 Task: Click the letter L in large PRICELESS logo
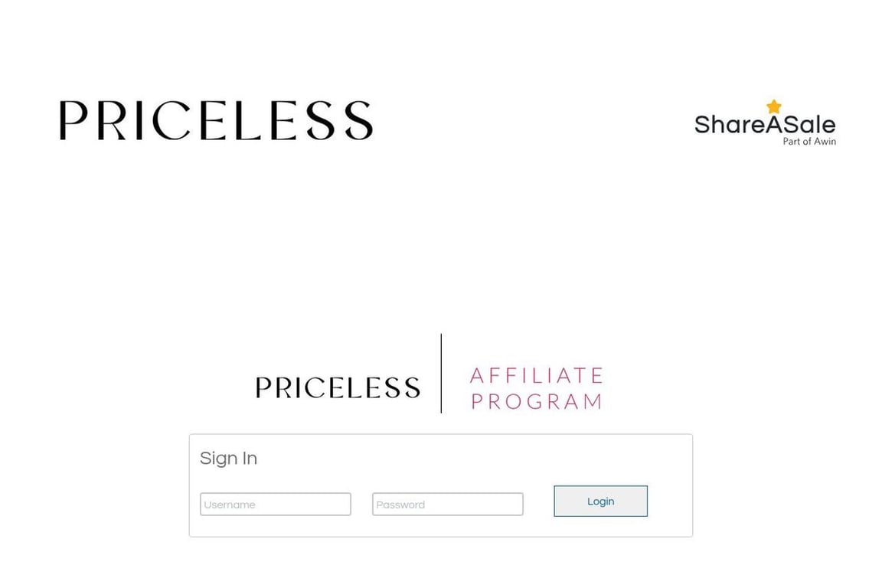click(247, 121)
